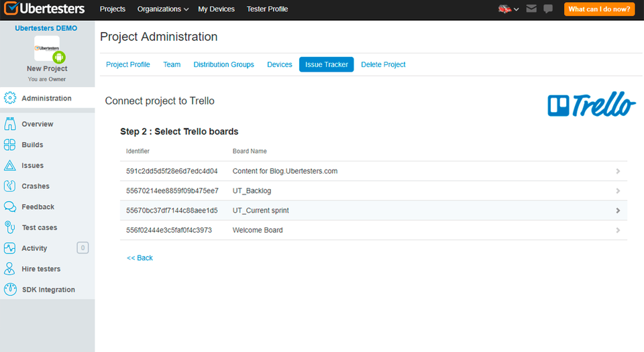Switch to the Delete Project tab
644x352 pixels.
tap(383, 64)
